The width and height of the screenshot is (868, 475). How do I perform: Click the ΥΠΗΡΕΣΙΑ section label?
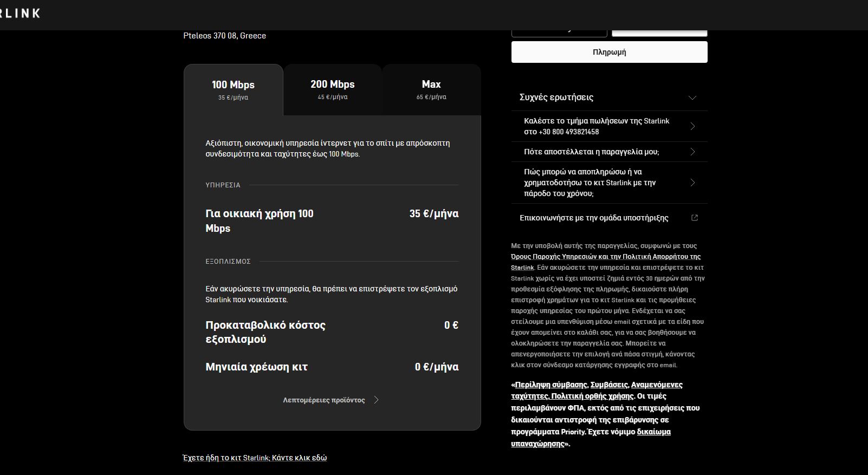click(x=223, y=185)
